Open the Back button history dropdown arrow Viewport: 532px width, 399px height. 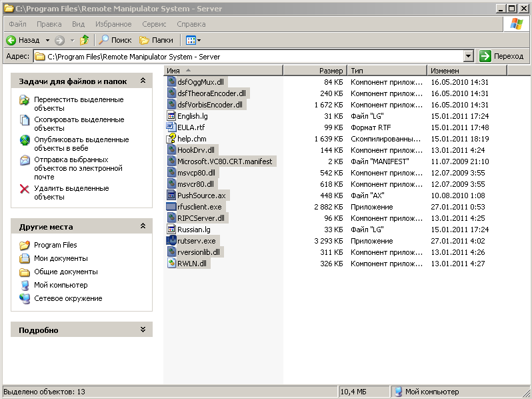pos(47,41)
